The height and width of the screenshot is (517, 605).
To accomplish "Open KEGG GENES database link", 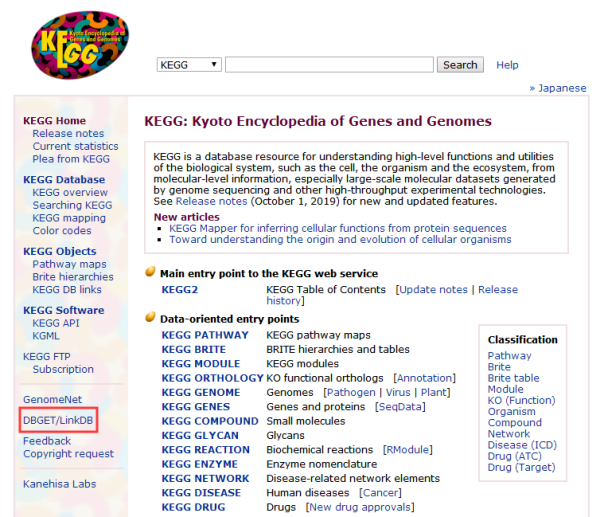I will [196, 407].
